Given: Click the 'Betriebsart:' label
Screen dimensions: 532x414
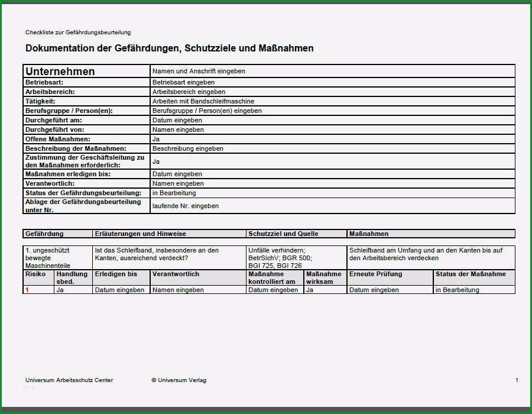Looking at the screenshot, I should pyautogui.click(x=44, y=82).
